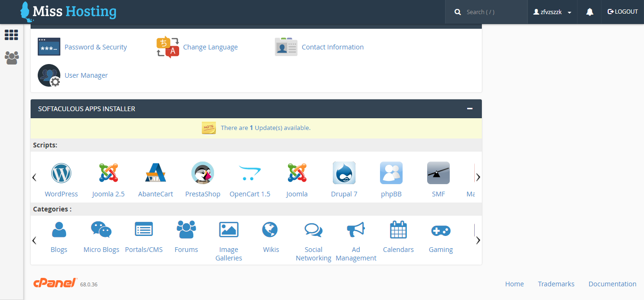Open the Blogs category icon
Image resolution: width=644 pixels, height=300 pixels.
(x=59, y=230)
